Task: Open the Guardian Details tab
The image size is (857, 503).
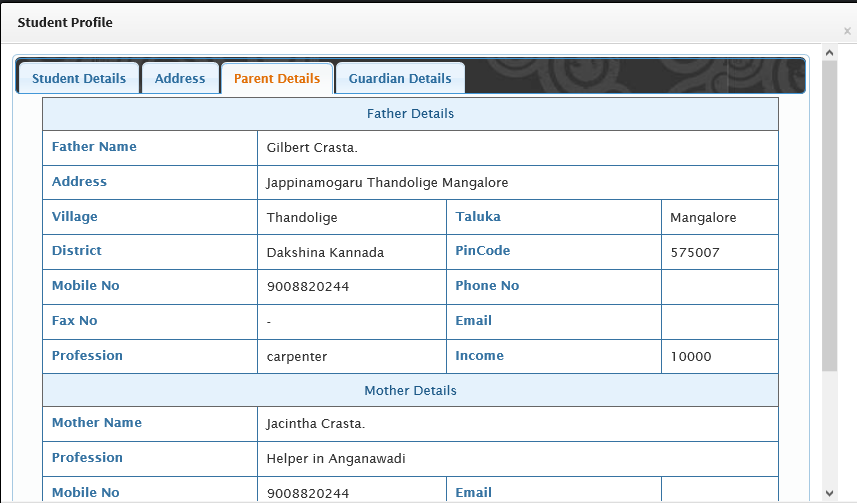Action: click(400, 78)
